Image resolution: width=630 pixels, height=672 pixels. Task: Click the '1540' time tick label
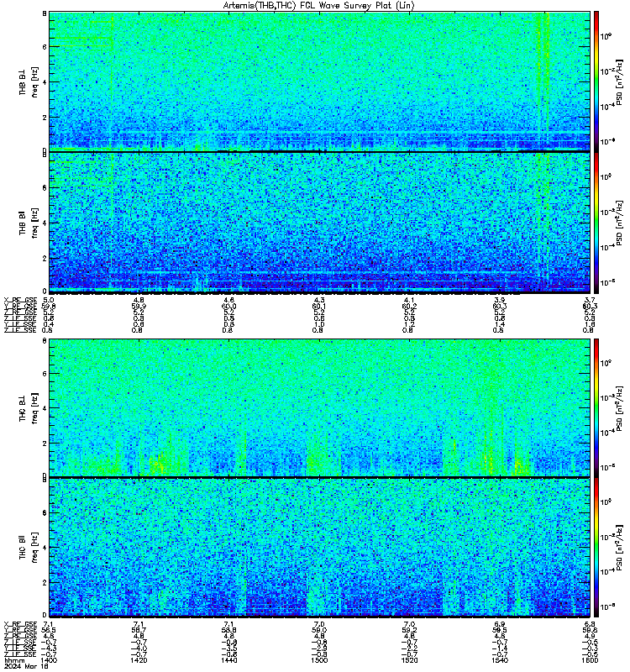click(500, 660)
